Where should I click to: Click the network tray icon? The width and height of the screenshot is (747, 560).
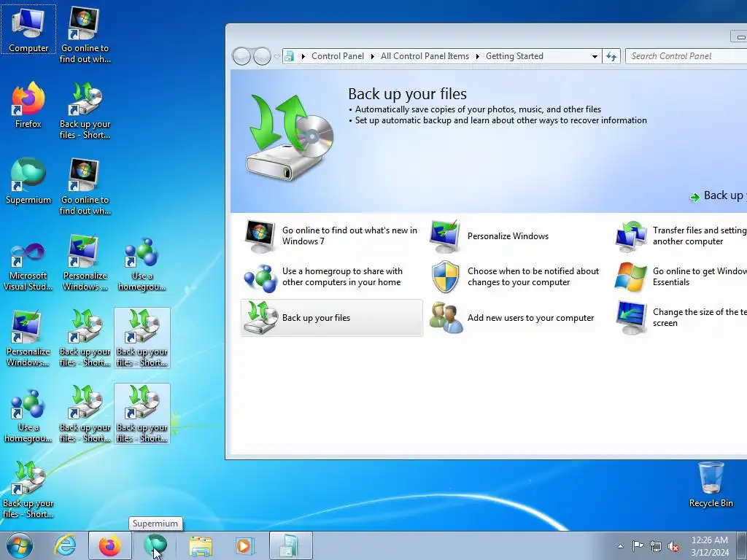coord(656,545)
